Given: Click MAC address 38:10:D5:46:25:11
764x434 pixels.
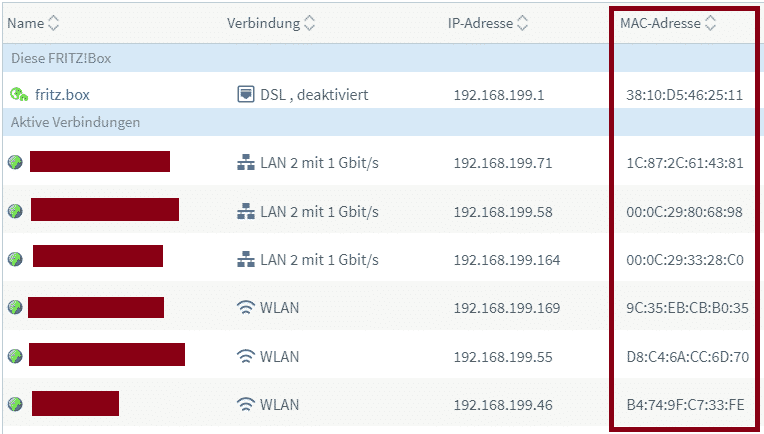Looking at the screenshot, I should coord(685,94).
